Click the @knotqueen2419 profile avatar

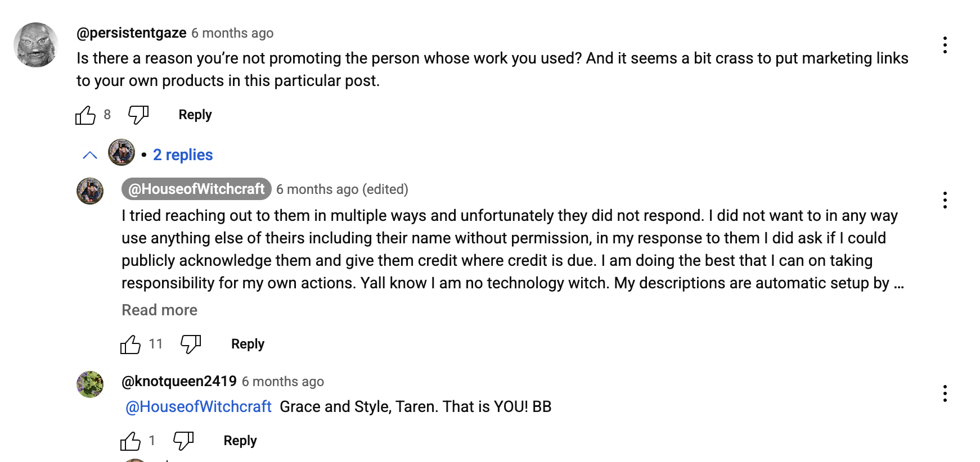(90, 384)
